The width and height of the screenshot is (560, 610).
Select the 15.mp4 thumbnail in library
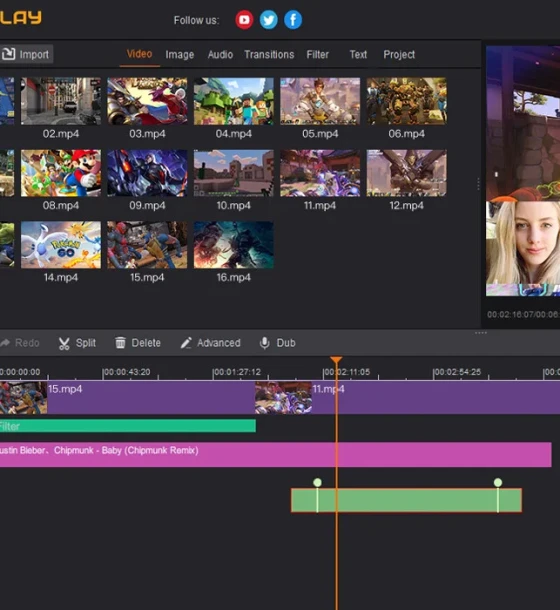[x=147, y=245]
